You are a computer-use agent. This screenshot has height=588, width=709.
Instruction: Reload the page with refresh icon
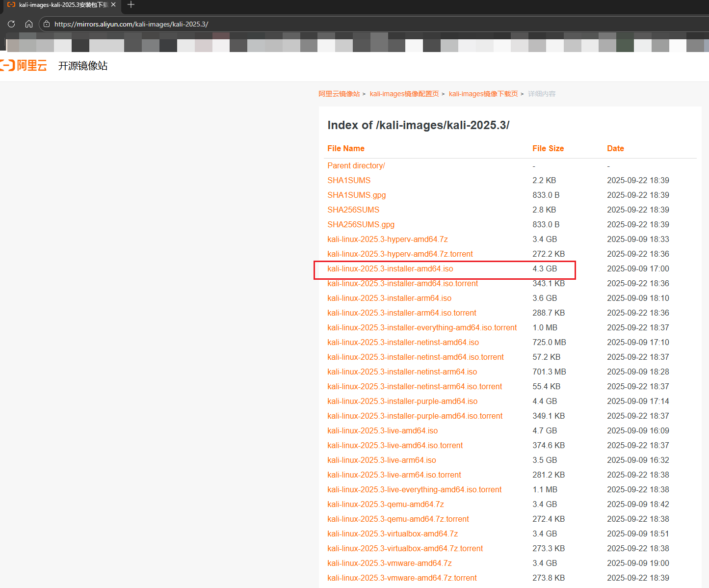pyautogui.click(x=11, y=24)
